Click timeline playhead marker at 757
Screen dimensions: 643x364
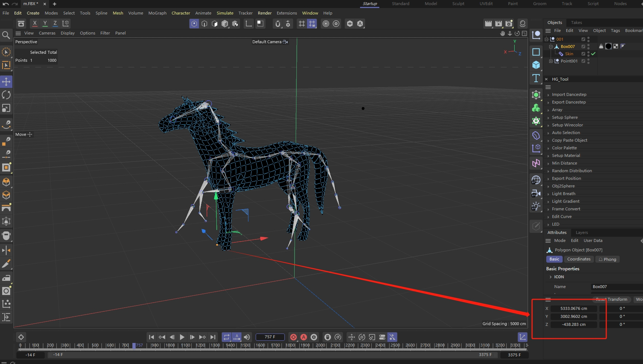point(134,345)
